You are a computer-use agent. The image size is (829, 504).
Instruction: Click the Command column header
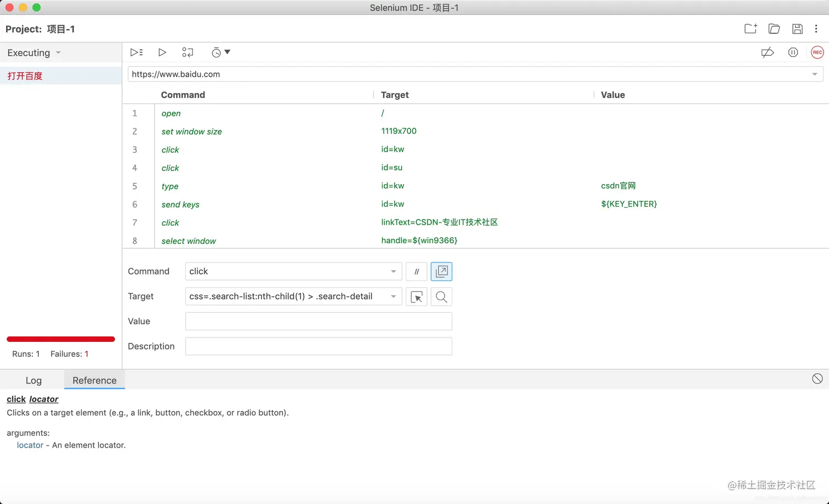tap(183, 95)
